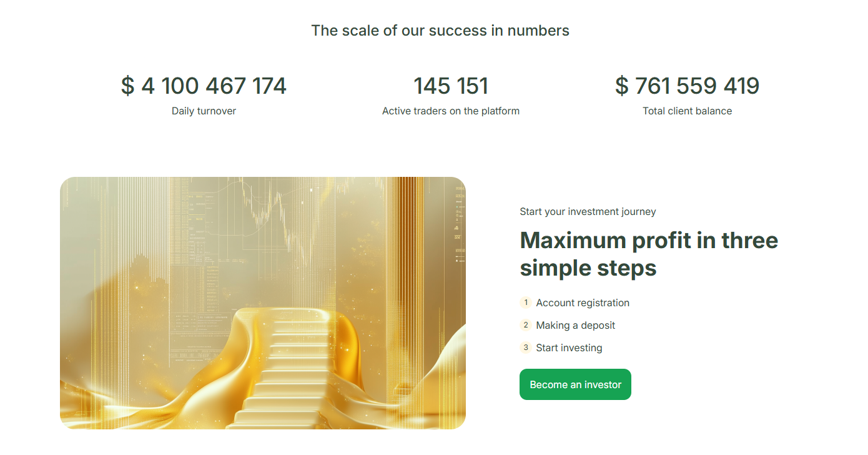The width and height of the screenshot is (868, 455).
Task: Click the $ 4 100 467 174 figure
Action: tap(204, 86)
